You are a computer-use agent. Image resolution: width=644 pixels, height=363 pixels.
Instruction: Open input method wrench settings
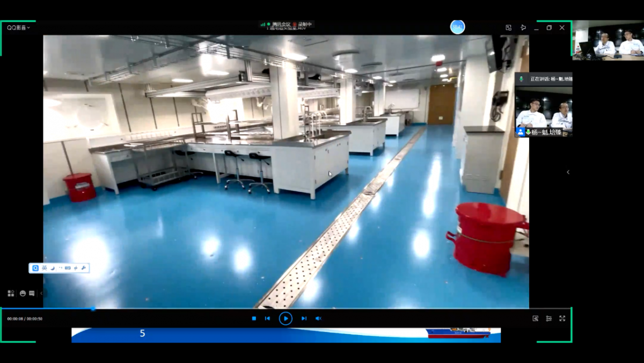tap(84, 268)
